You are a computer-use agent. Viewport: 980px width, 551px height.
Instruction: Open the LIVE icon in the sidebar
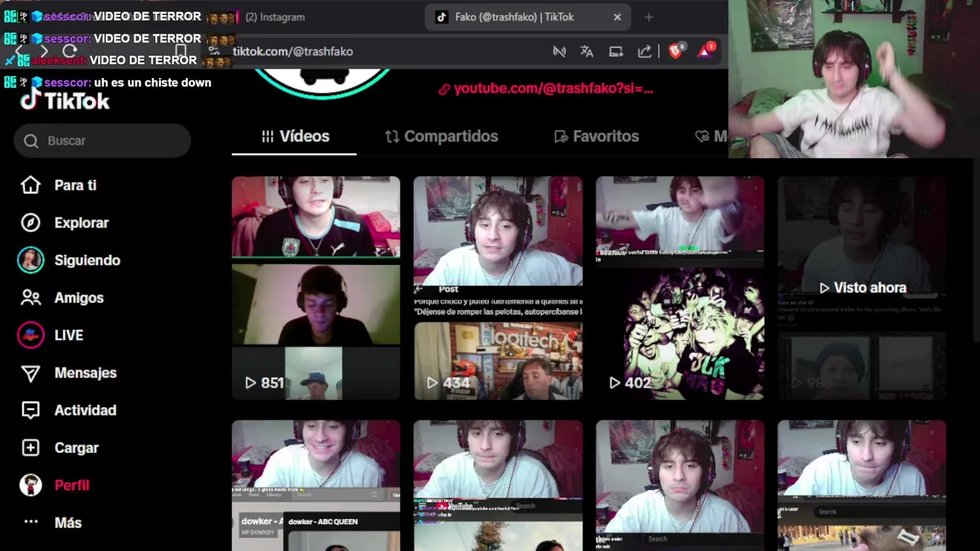(31, 335)
